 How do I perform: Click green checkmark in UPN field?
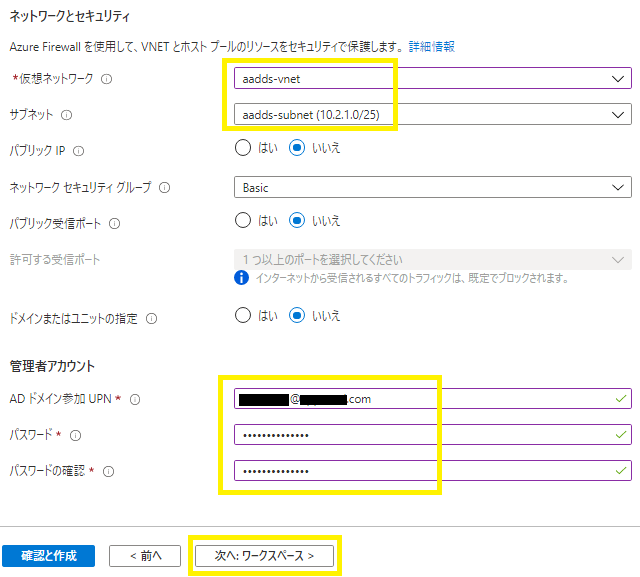[621, 399]
